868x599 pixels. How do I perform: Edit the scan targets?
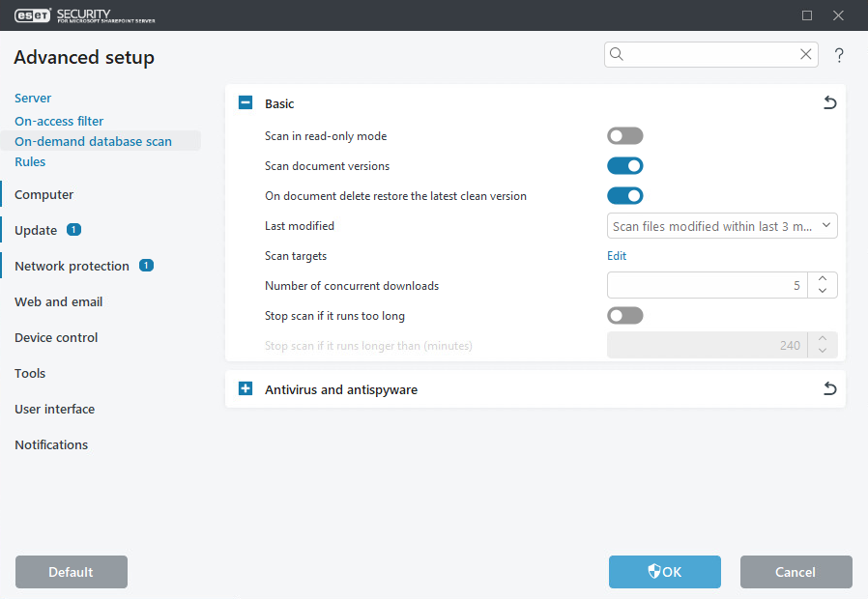[616, 255]
